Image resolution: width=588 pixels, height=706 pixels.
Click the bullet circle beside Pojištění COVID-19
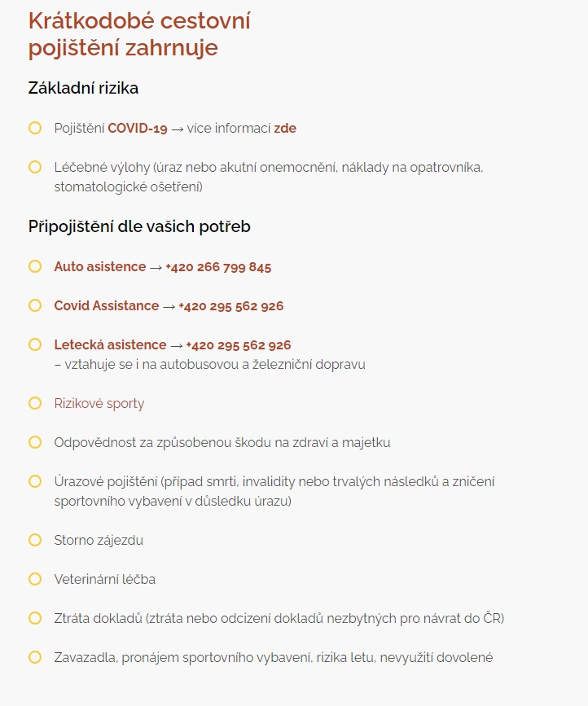point(35,128)
